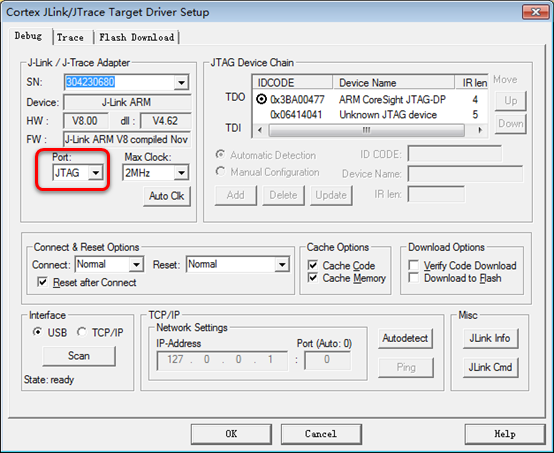Open the SN serial number dropdown
The height and width of the screenshot is (453, 554).
pyautogui.click(x=181, y=82)
